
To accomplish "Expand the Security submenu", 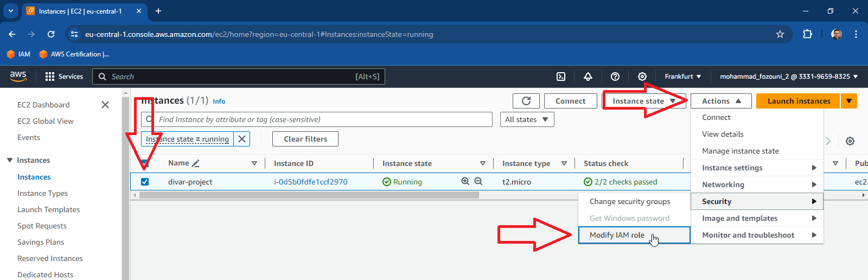I will tap(757, 201).
